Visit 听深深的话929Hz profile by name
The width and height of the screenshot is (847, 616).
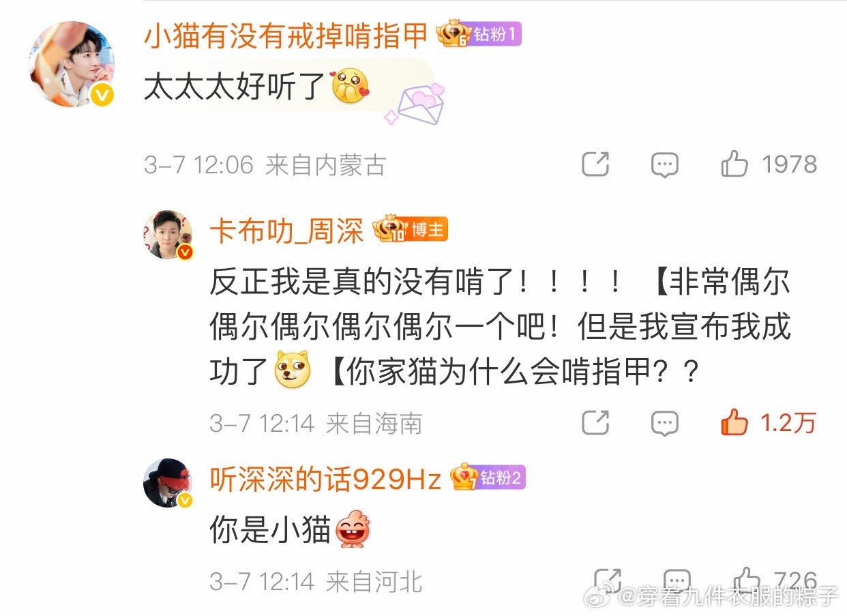coord(326,479)
